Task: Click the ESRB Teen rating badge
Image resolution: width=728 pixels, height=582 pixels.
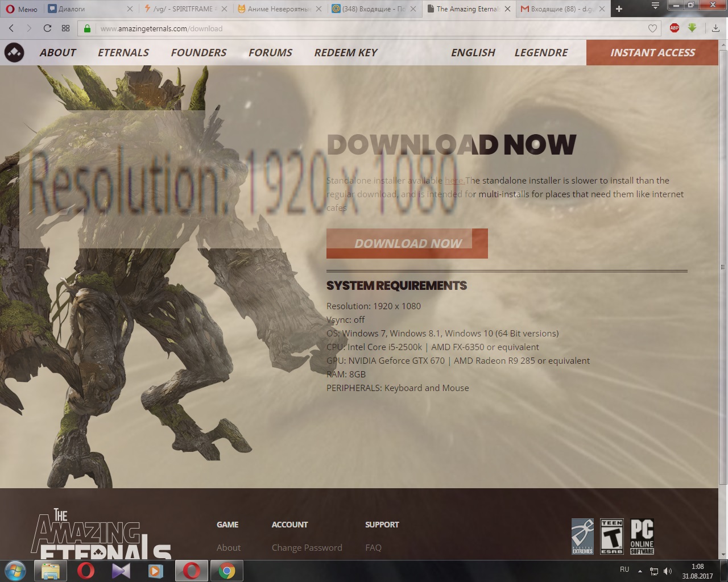Action: 612,537
